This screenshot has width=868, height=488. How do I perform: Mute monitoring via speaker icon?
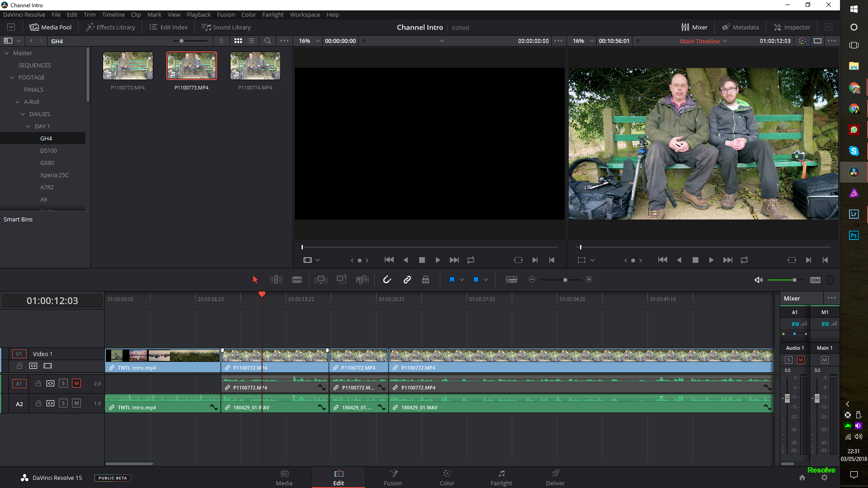tap(759, 280)
